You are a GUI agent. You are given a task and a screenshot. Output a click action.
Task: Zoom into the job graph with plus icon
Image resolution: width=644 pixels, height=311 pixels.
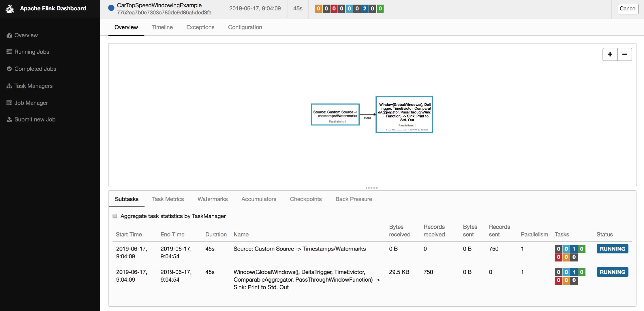tap(610, 54)
